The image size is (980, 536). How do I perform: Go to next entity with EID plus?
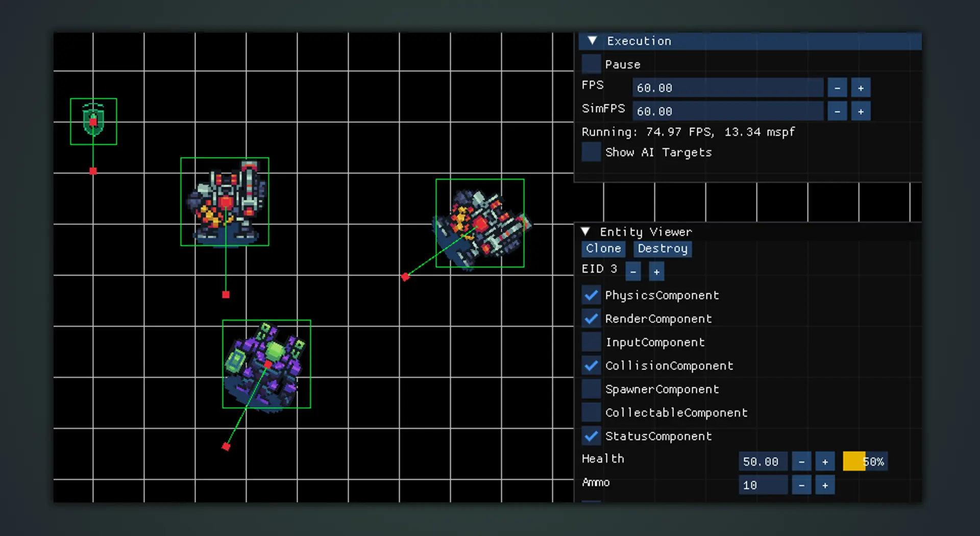click(x=656, y=272)
